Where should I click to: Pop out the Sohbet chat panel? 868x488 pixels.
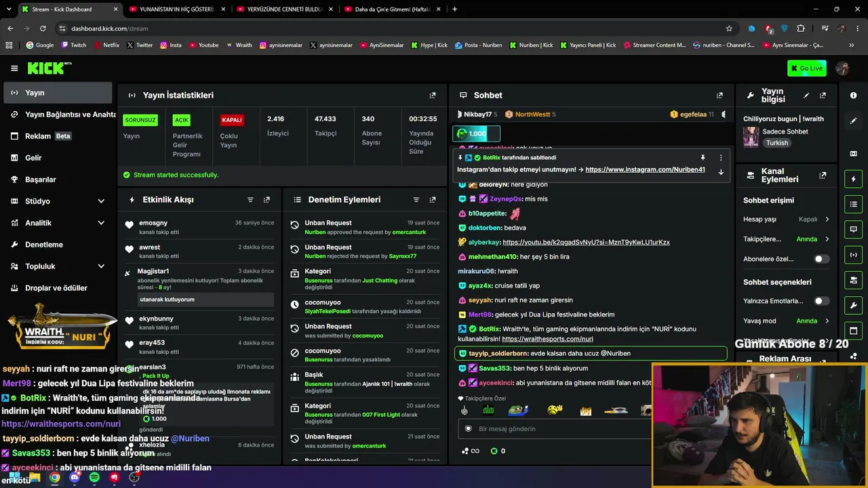(x=719, y=96)
